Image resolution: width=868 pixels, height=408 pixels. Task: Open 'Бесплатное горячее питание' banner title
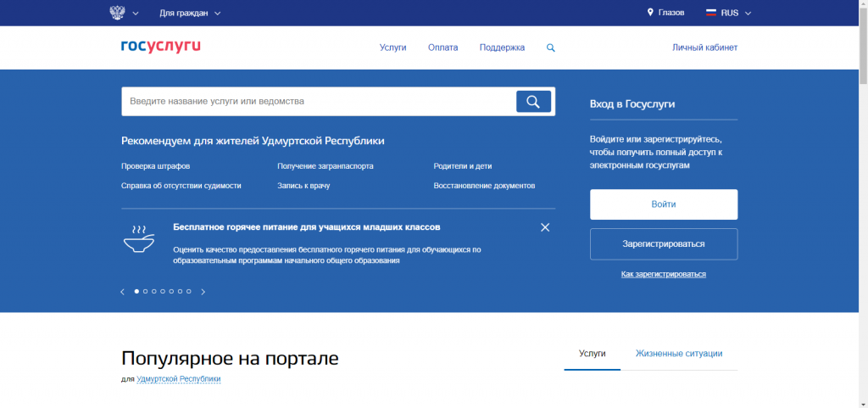(x=307, y=227)
